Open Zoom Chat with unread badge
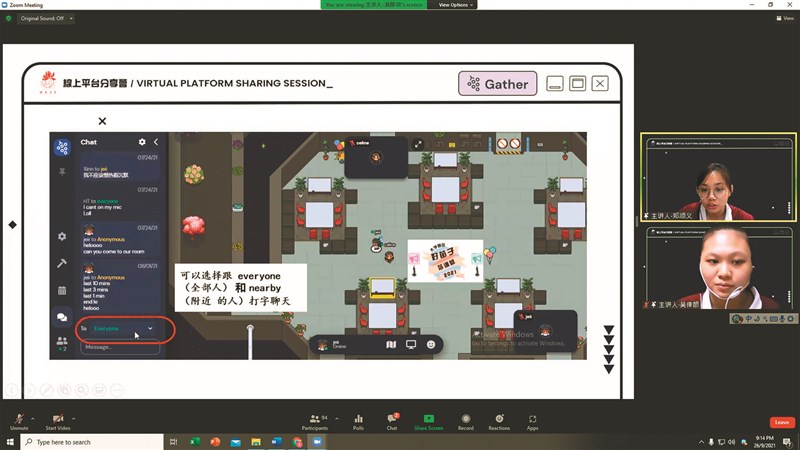Screen dimensions: 800x450 click(392, 421)
